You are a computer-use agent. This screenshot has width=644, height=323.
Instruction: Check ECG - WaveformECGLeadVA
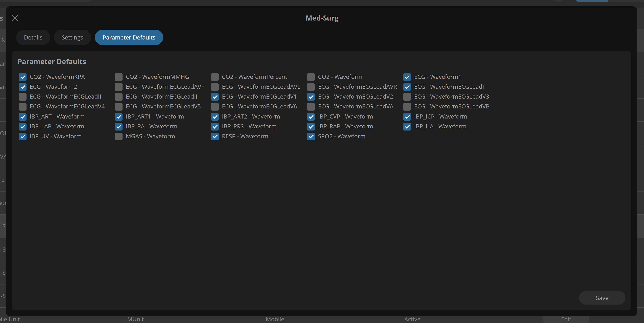311,107
